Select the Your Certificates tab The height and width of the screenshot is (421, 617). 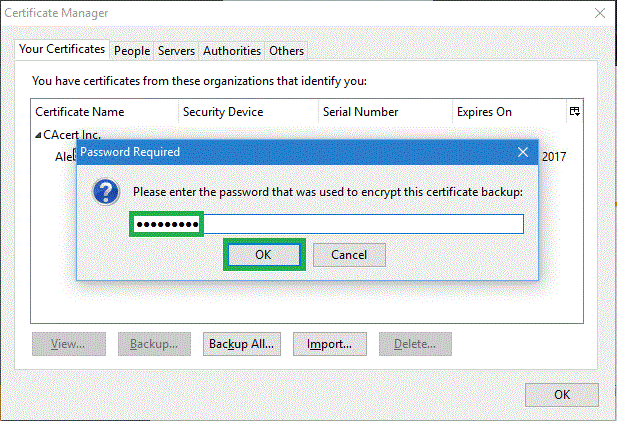tap(62, 49)
